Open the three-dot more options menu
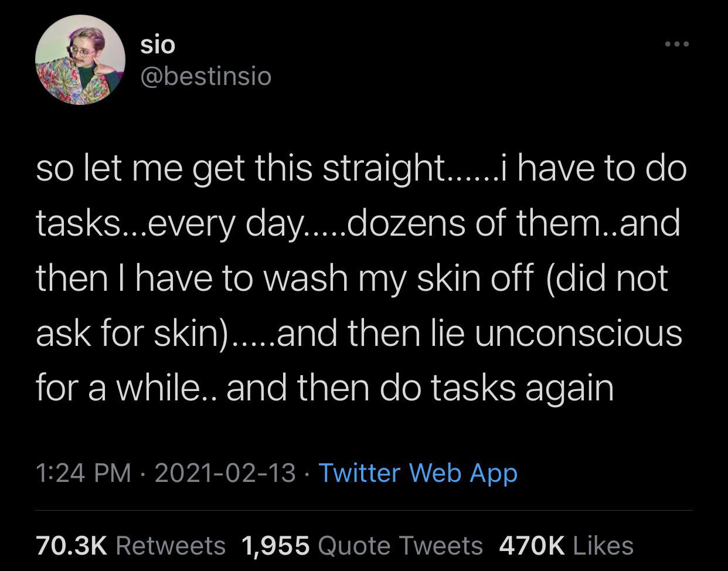 (x=675, y=44)
